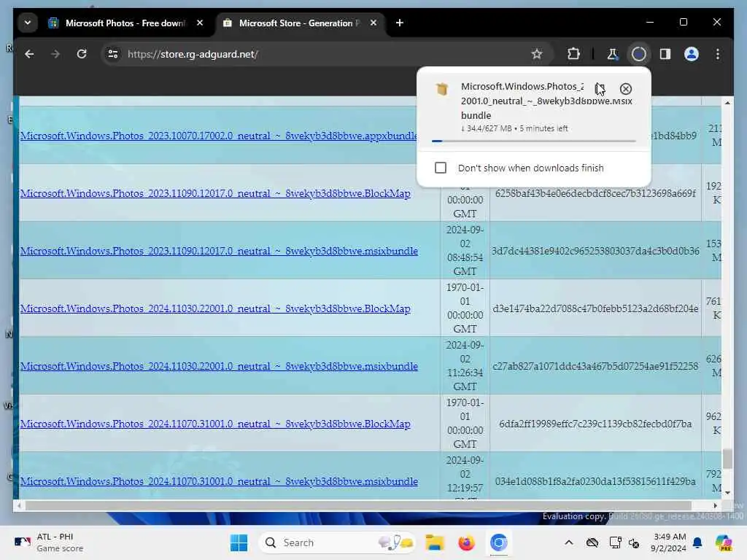Click the muted volume tray icon
This screenshot has height=560, width=747.
coord(634,542)
